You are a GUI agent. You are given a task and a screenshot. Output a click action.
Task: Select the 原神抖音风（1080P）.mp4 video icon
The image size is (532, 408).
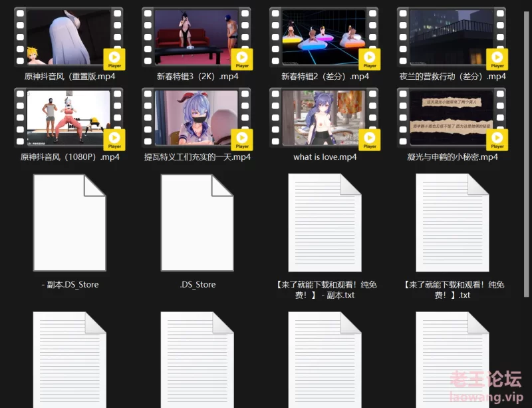(69, 118)
